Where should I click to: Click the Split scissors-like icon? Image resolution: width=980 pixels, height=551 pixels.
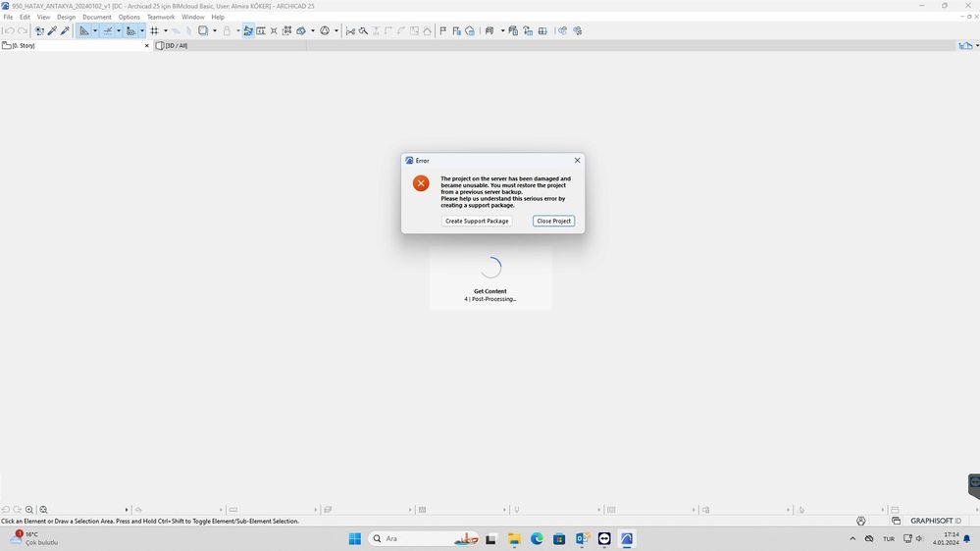[350, 31]
